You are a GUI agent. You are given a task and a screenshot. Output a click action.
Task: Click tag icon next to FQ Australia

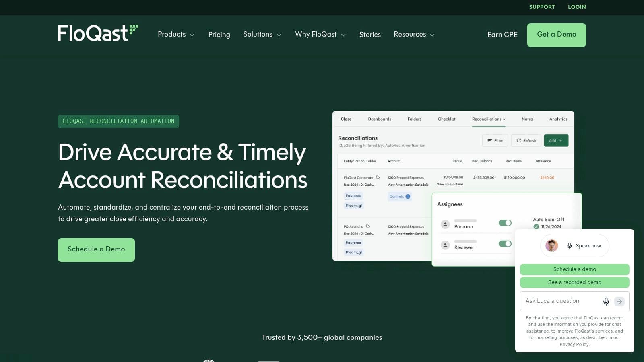pyautogui.click(x=368, y=226)
